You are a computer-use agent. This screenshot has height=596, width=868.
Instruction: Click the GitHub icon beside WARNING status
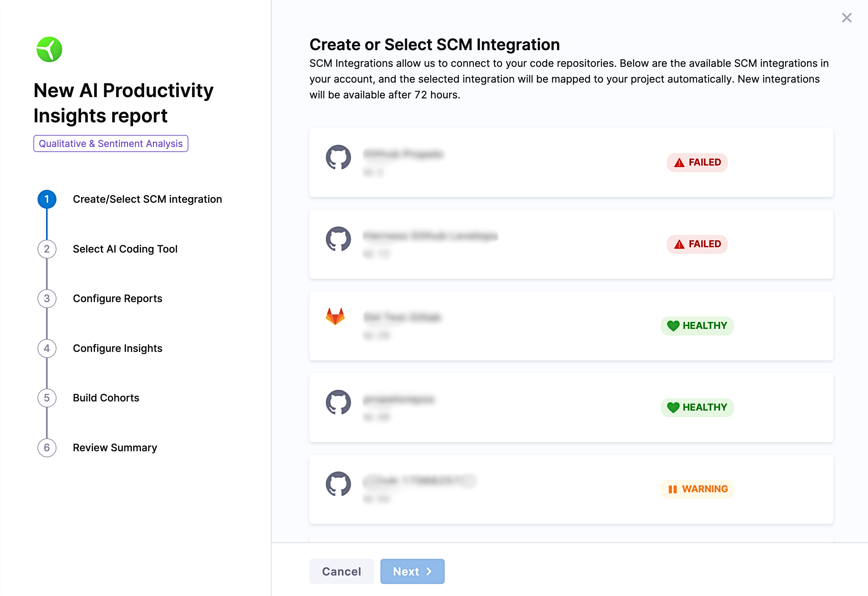(x=338, y=484)
